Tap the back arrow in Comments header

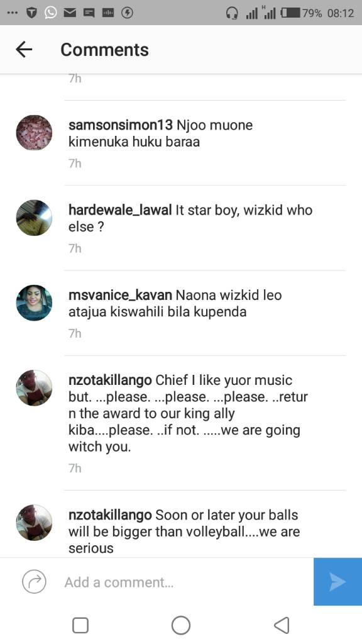[x=24, y=50]
